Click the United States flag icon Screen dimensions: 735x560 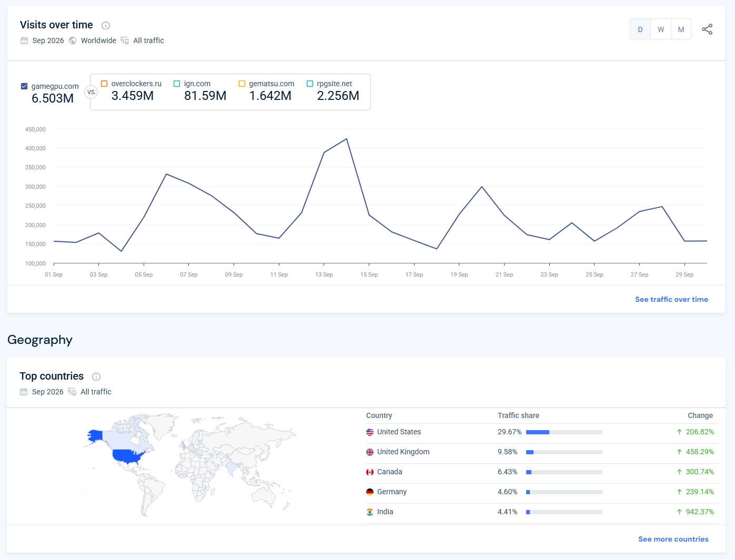370,432
